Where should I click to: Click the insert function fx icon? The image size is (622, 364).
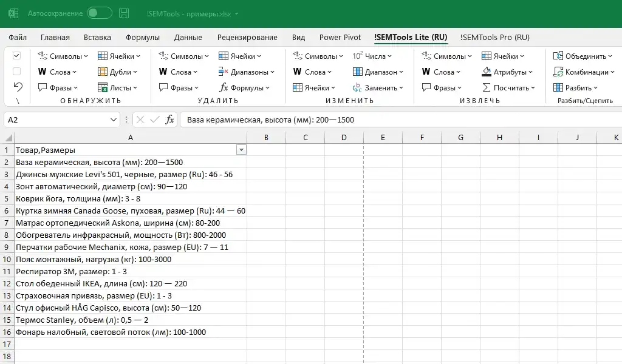tap(170, 120)
